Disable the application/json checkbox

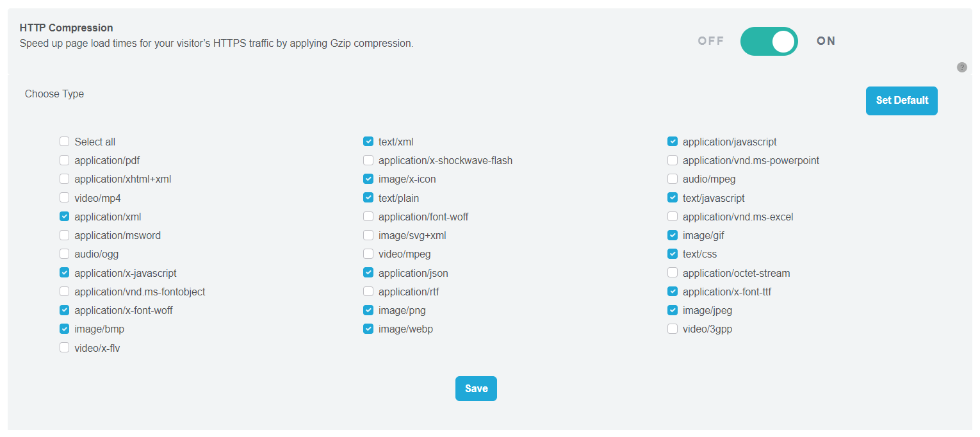pos(368,273)
